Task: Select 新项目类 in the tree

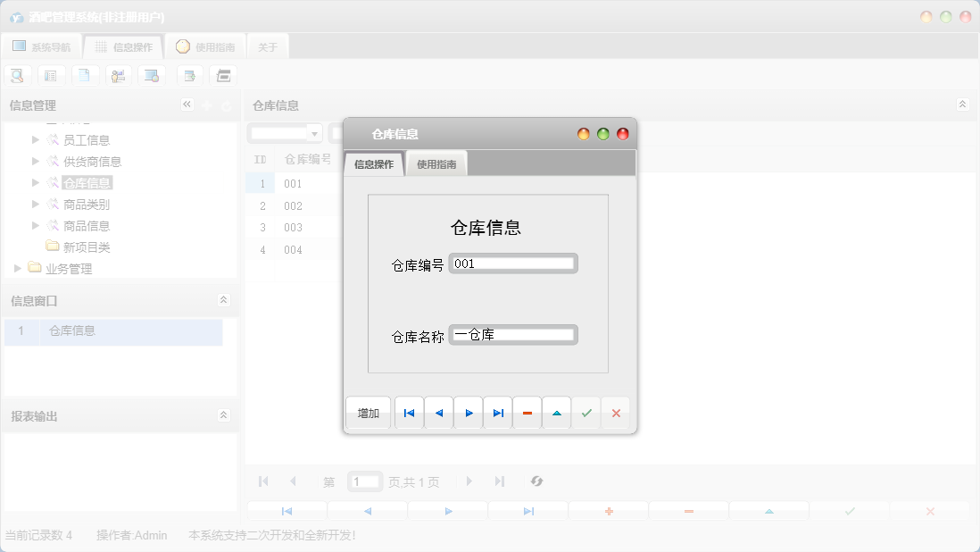Action: point(87,247)
